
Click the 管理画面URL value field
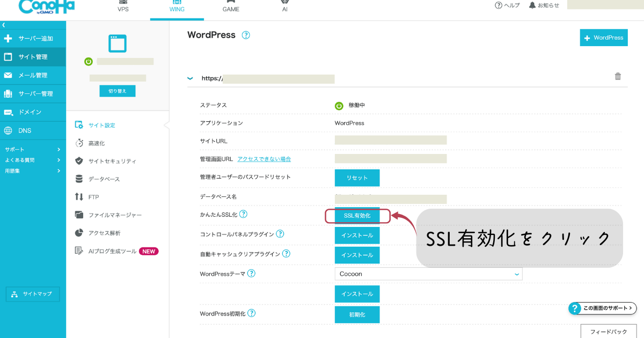click(391, 158)
